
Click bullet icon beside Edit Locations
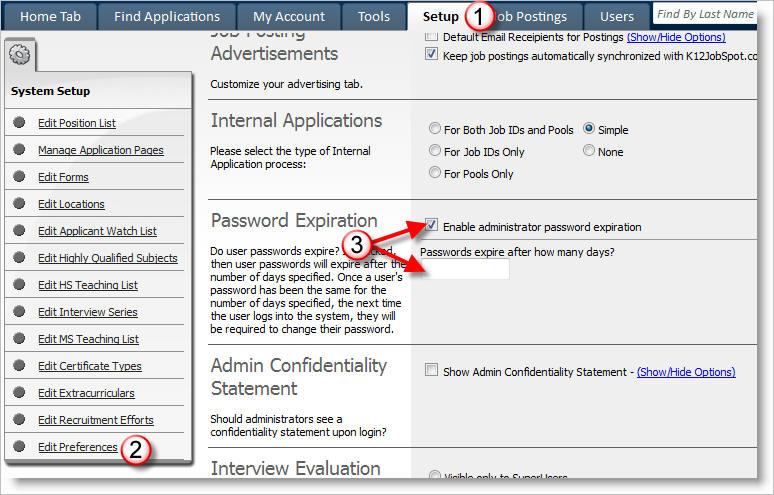pos(19,203)
